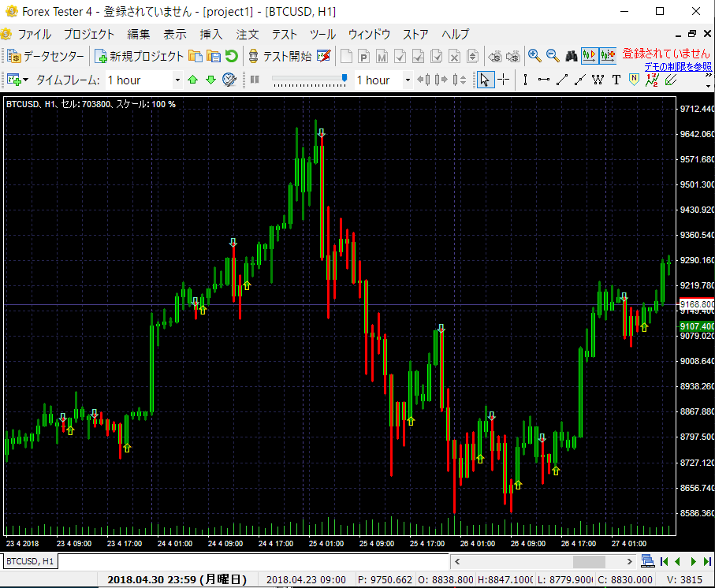Click the binoculars search icon
Viewport: 715px width, 588px height.
click(x=572, y=56)
